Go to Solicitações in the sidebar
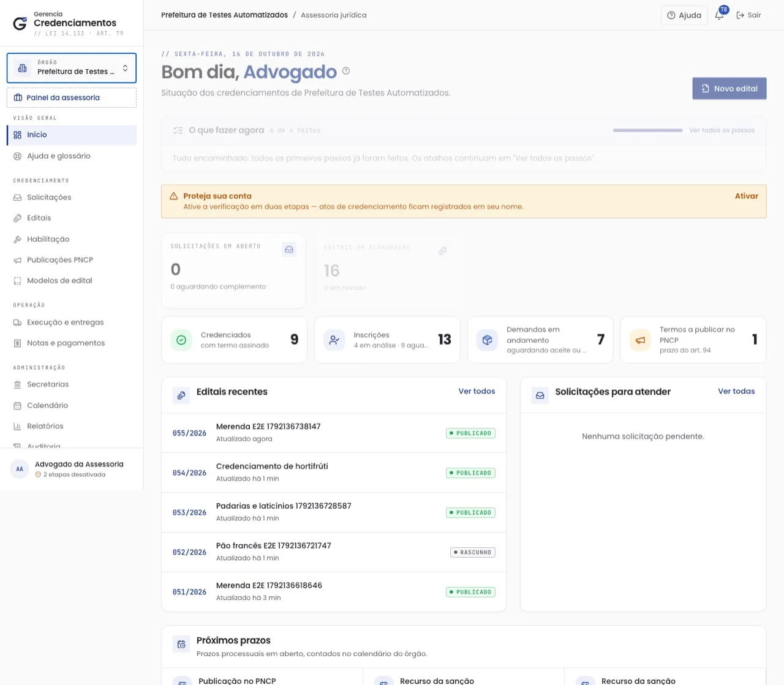 click(72, 197)
